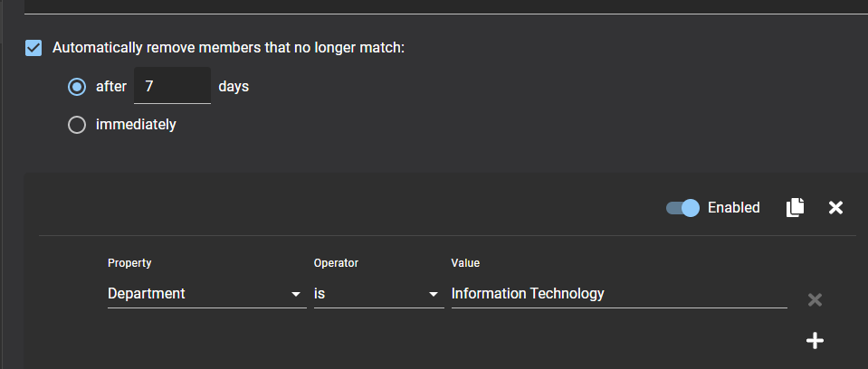This screenshot has height=369, width=868.
Task: Click the "Enabled" label text
Action: pyautogui.click(x=733, y=208)
